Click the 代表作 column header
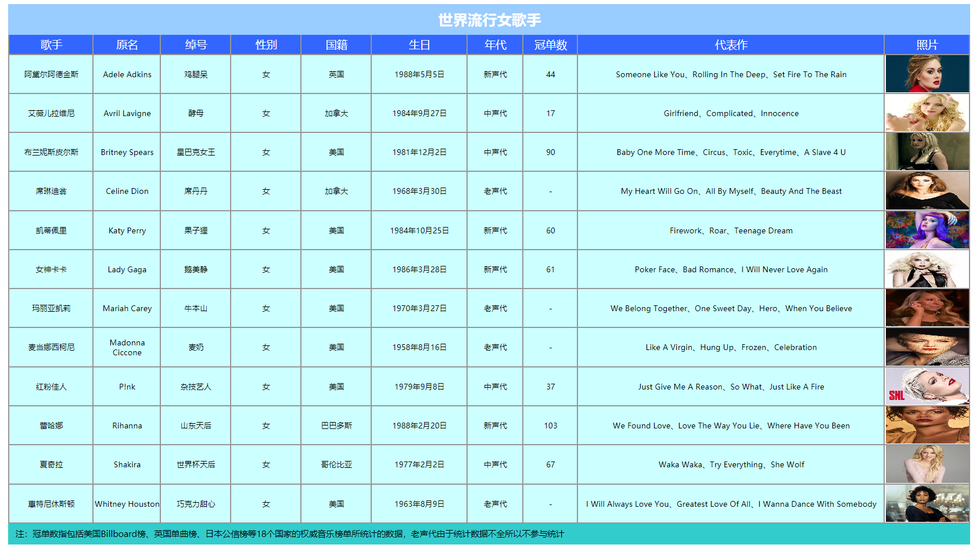The height and width of the screenshot is (548, 980). 731,45
